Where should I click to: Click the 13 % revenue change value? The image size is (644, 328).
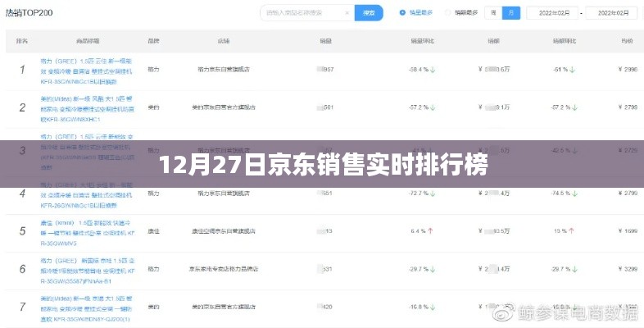(560, 231)
